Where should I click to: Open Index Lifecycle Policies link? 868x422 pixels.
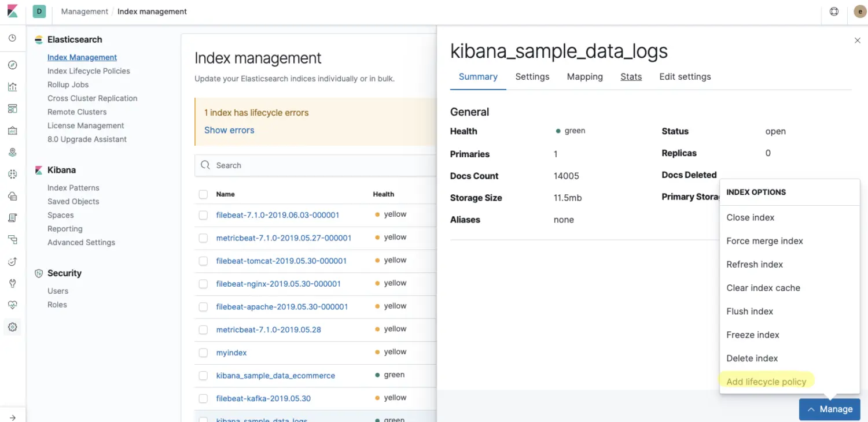[89, 71]
